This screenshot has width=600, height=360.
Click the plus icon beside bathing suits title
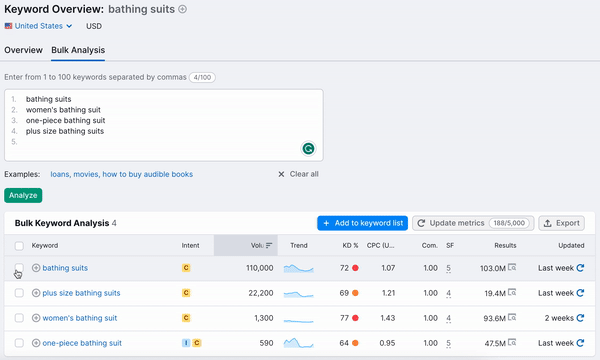pyautogui.click(x=183, y=9)
